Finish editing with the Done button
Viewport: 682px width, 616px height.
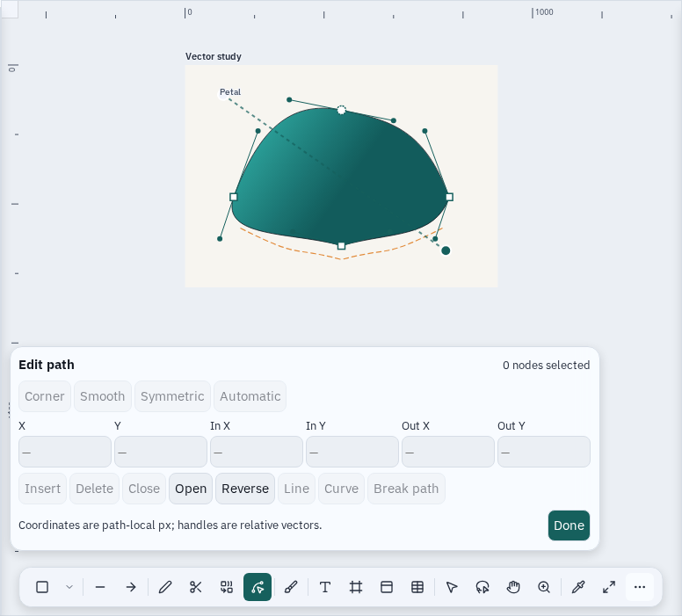tap(569, 525)
